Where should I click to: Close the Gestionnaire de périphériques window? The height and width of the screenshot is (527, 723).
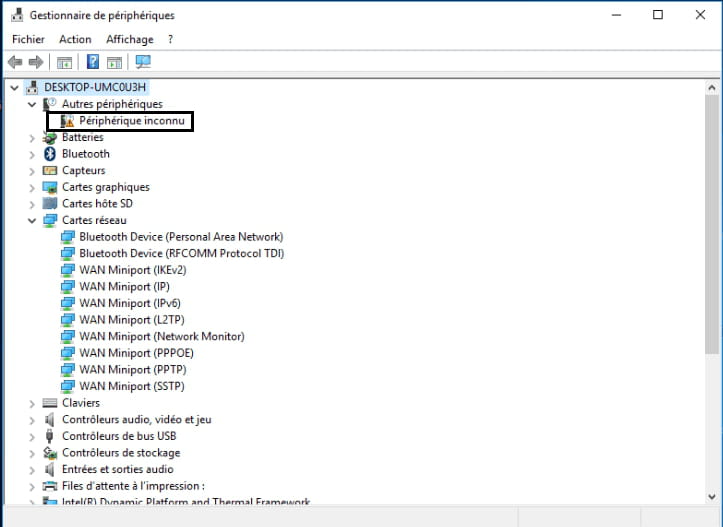point(700,15)
